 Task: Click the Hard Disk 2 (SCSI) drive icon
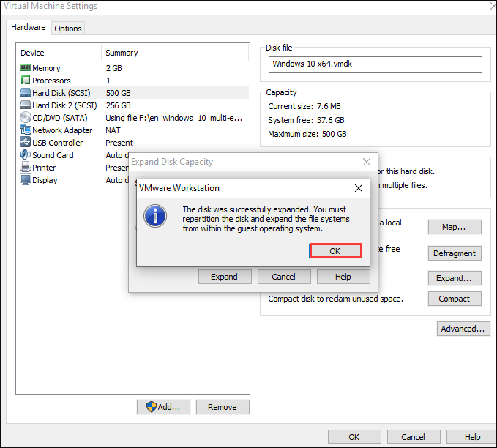click(x=26, y=105)
